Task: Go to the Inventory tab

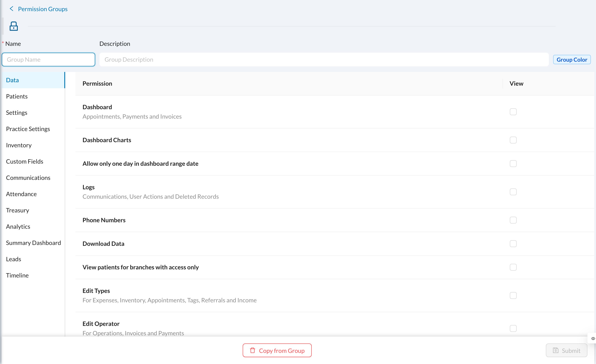Action: pyautogui.click(x=33, y=145)
